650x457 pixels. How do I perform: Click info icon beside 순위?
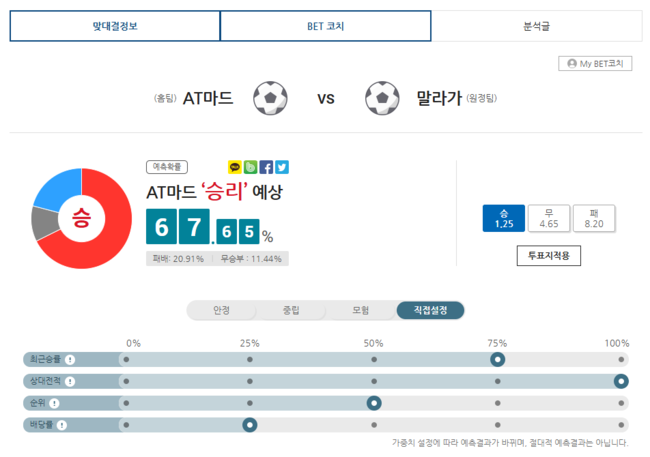point(54,403)
